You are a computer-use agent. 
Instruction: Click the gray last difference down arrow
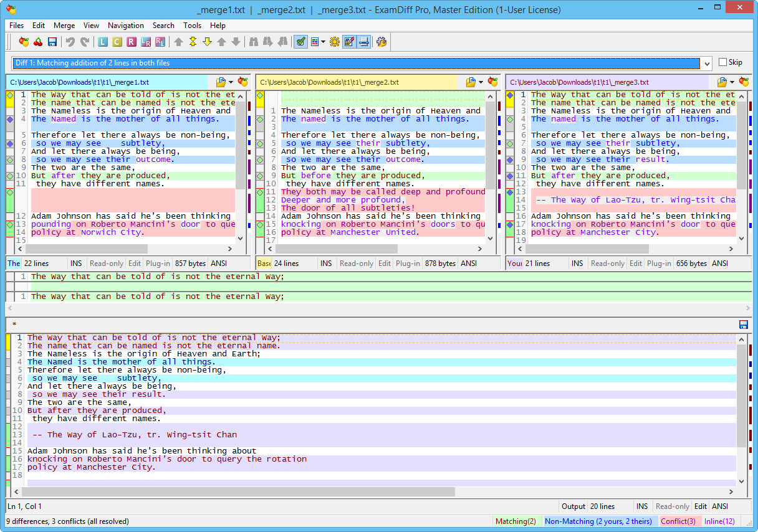[x=236, y=42]
